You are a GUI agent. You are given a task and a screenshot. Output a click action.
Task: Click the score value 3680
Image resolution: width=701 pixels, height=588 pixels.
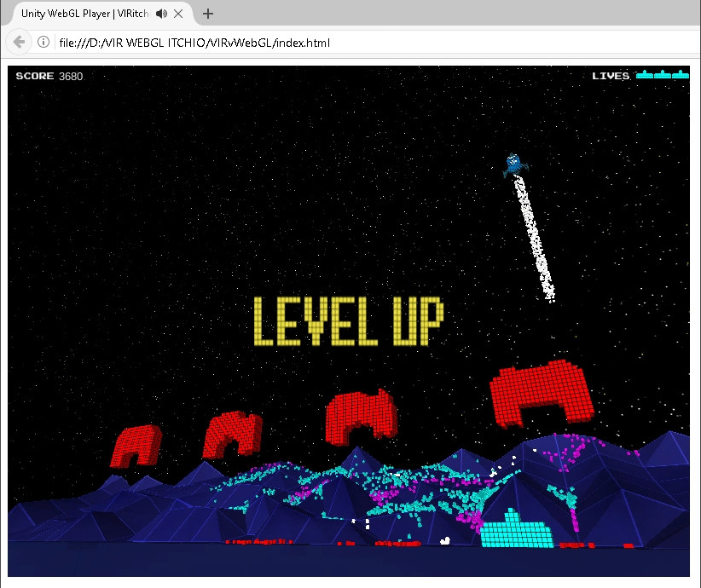click(71, 77)
